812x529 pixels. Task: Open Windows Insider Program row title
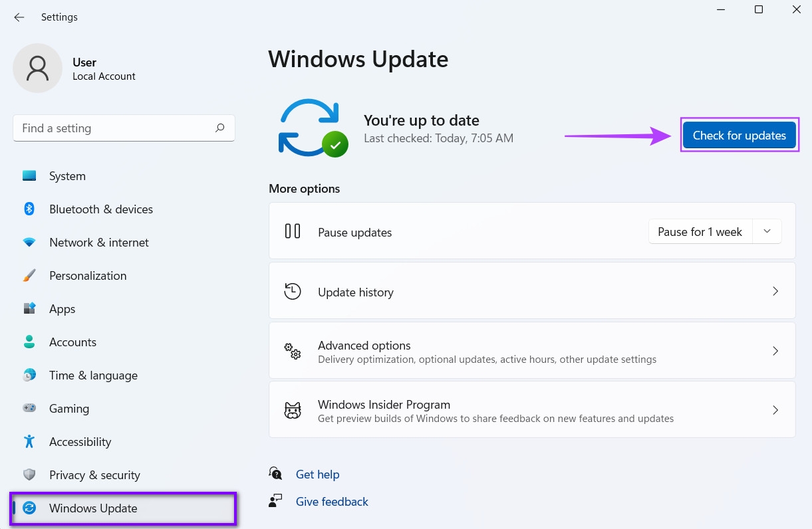click(x=384, y=405)
